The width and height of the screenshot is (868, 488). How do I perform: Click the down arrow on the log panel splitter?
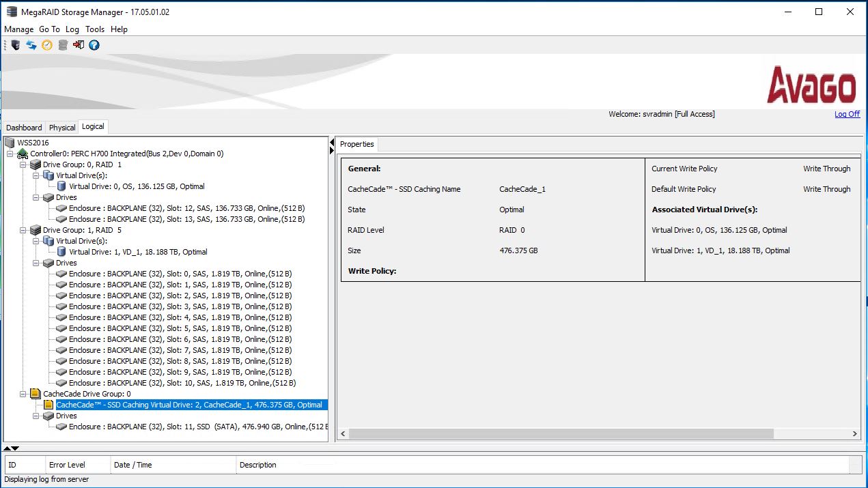point(15,448)
